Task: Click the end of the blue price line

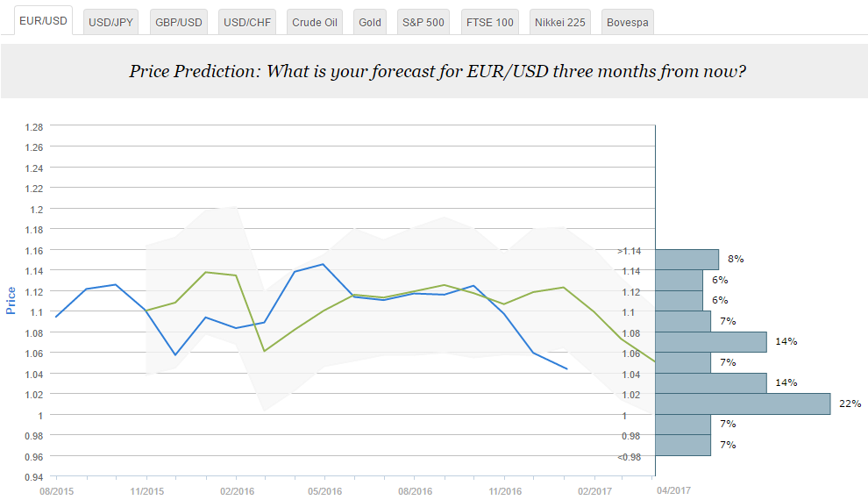Action: pos(566,368)
